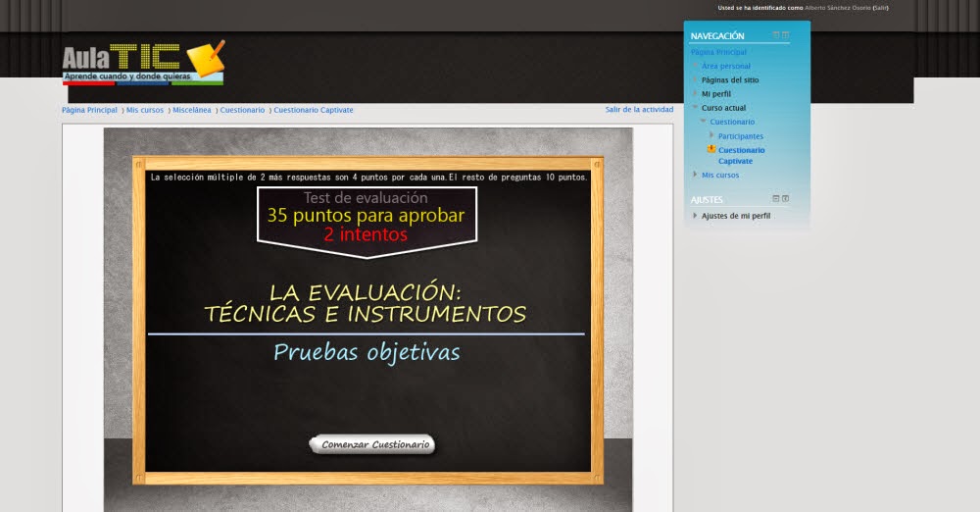Expand Mi perfil in navigation tree

point(695,94)
